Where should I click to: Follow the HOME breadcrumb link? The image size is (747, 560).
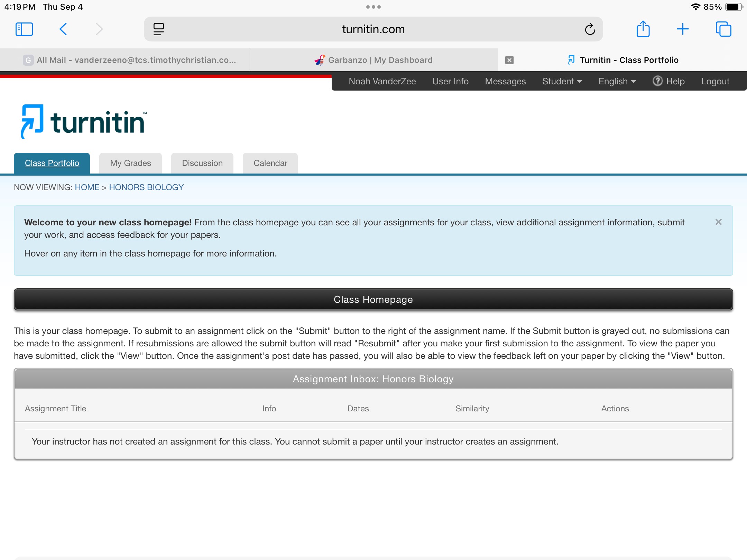click(87, 187)
